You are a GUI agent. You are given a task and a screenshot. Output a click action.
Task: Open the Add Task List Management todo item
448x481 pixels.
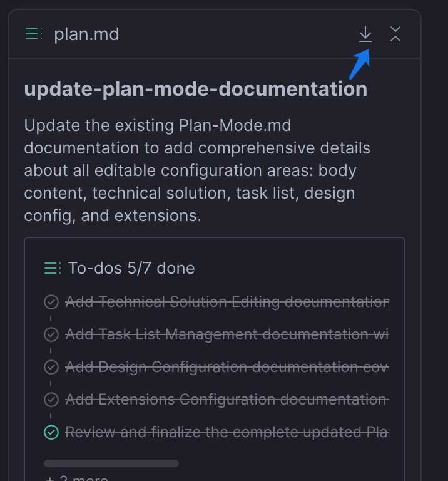coord(227,334)
